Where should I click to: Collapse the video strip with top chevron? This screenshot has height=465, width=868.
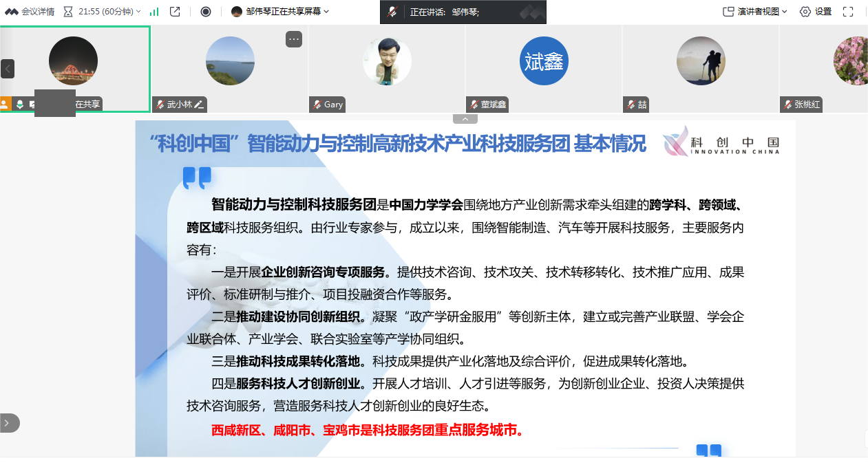(465, 118)
